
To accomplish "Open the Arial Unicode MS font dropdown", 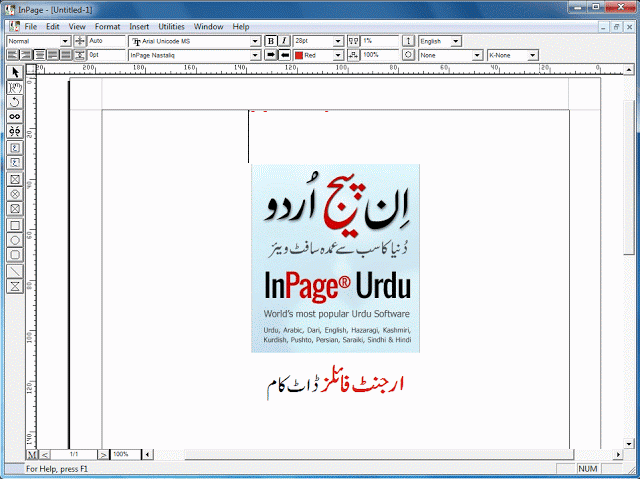I will [x=255, y=41].
